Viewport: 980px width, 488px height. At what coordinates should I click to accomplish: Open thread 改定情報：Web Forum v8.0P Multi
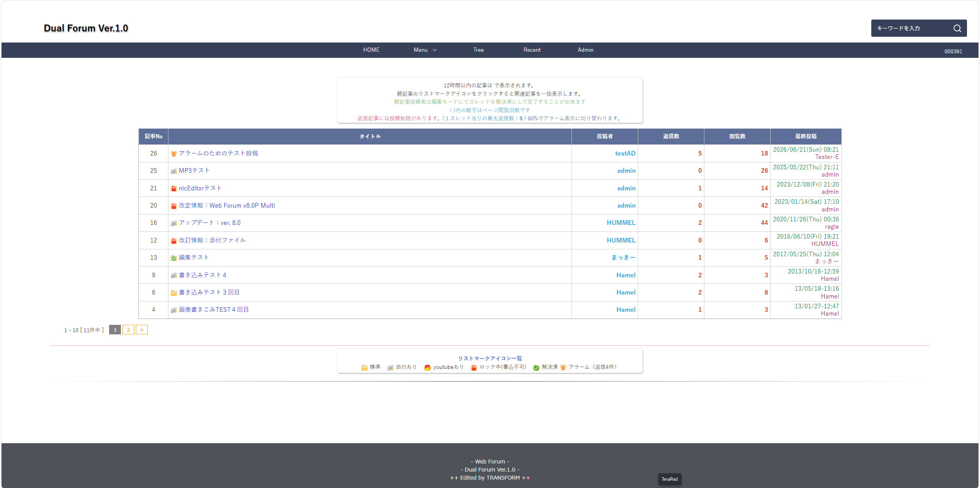click(x=227, y=205)
